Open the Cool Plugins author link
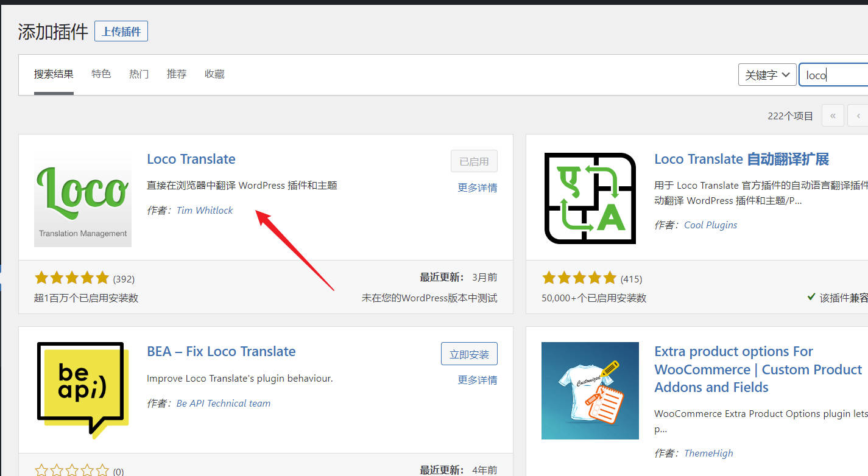 710,225
